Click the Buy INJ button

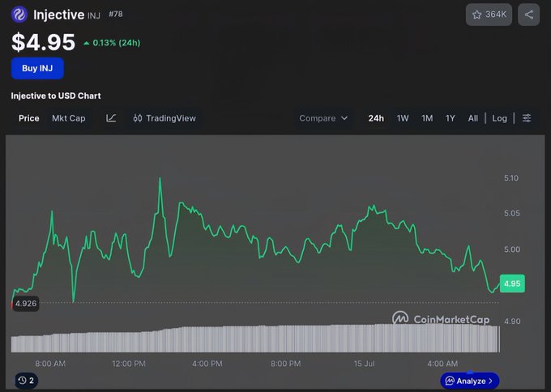pyautogui.click(x=37, y=68)
